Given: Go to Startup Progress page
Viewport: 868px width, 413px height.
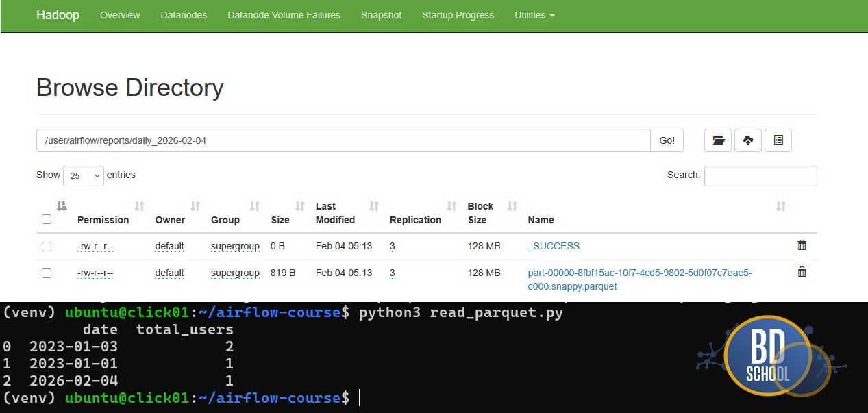Looking at the screenshot, I should [x=458, y=15].
